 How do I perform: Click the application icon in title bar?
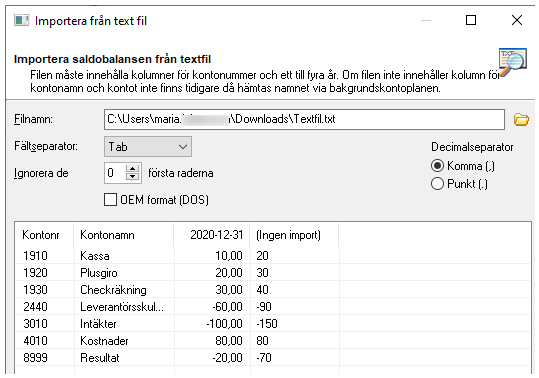point(21,20)
